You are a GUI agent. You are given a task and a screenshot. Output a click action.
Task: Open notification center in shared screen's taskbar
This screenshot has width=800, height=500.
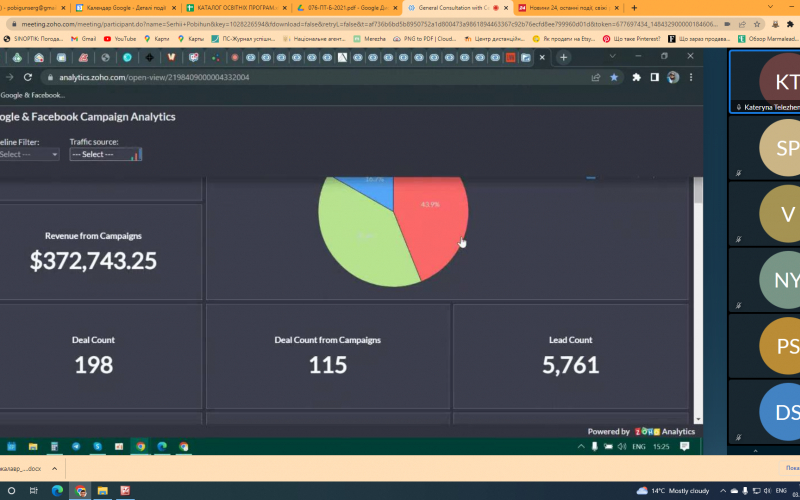point(685,446)
